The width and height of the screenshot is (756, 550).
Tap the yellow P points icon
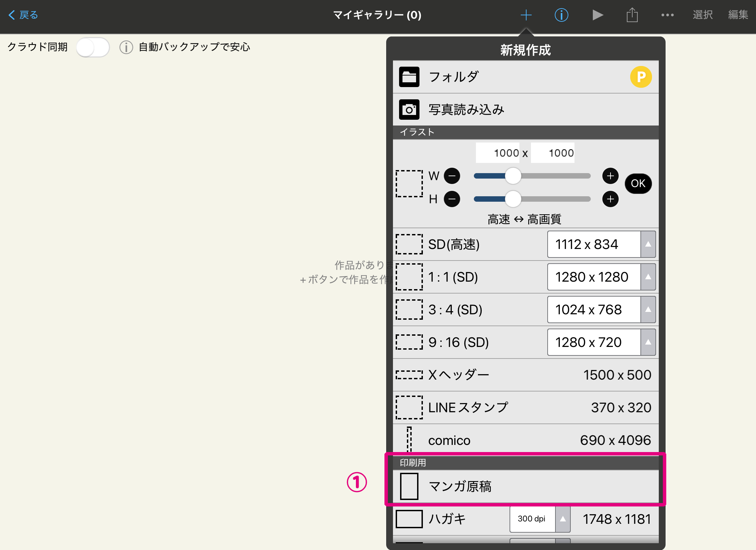(641, 77)
